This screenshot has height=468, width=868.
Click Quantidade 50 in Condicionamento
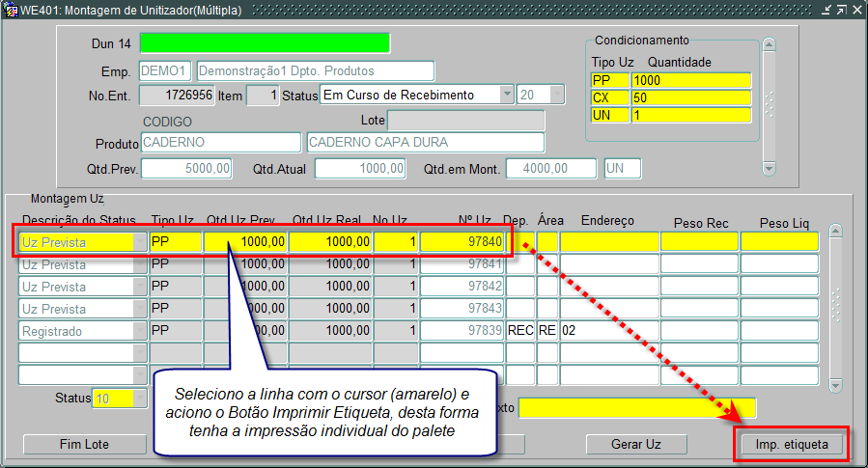tap(691, 97)
